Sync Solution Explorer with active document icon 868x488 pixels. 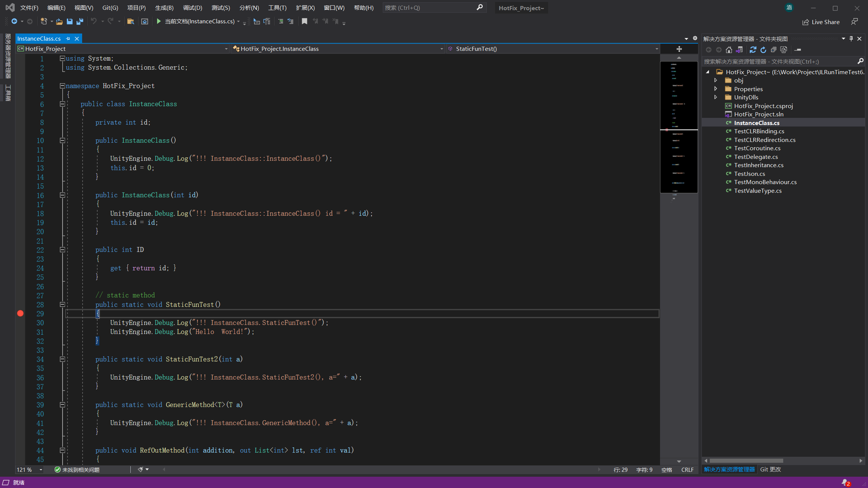pos(740,49)
